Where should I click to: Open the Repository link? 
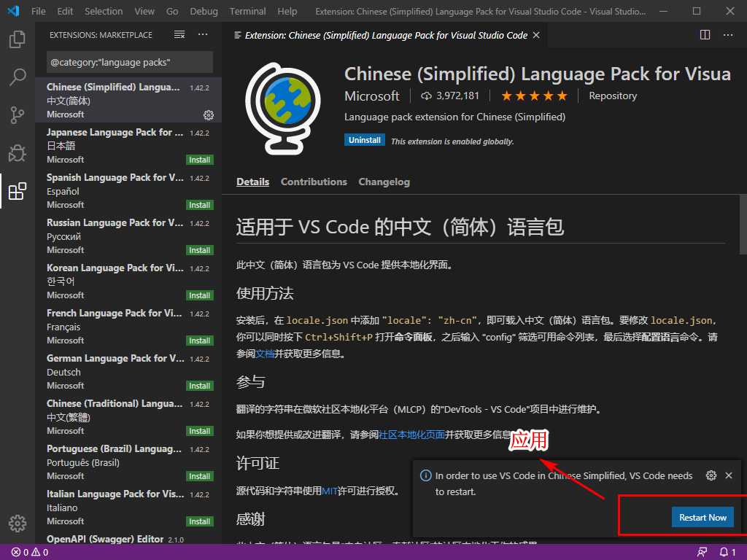tap(613, 96)
